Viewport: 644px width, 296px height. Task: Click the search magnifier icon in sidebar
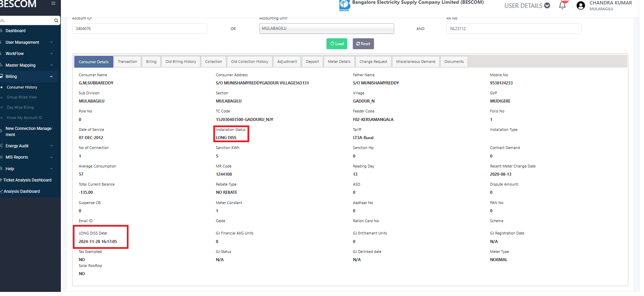pos(56,21)
